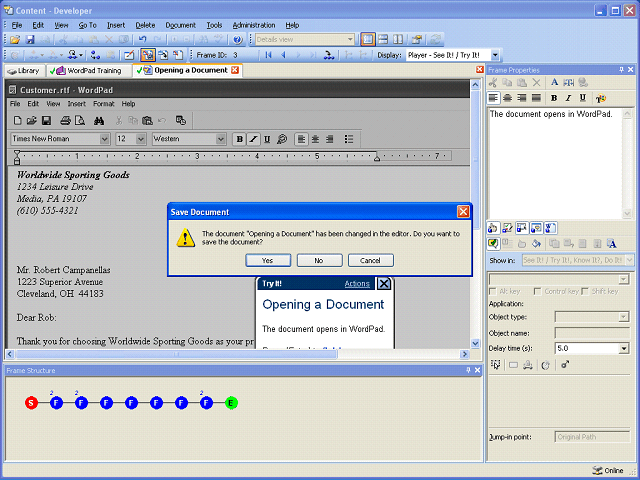Pin the Frame Properties pane
640x480 pixels.
(621, 70)
